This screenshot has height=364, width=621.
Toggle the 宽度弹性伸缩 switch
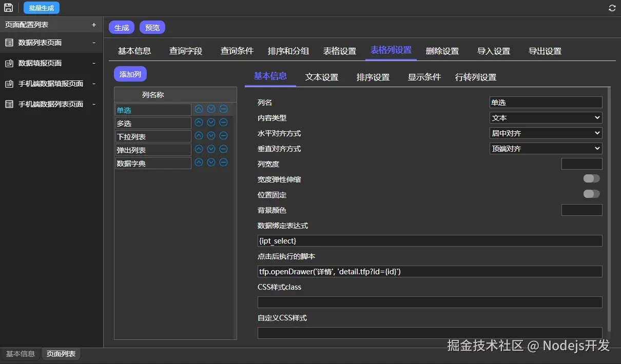[592, 178]
